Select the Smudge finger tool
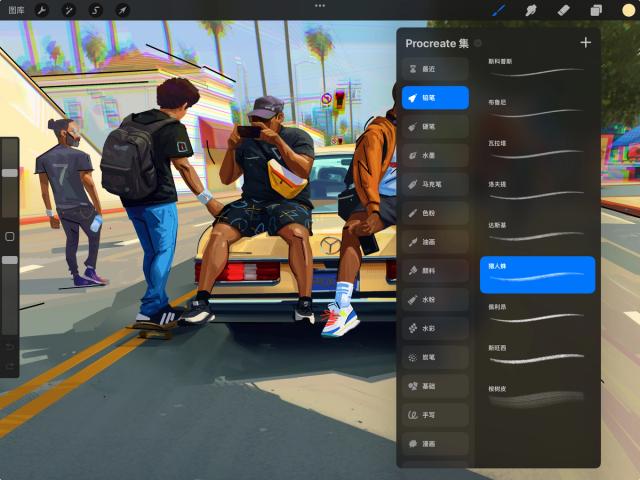This screenshot has width=640, height=480. [531, 10]
